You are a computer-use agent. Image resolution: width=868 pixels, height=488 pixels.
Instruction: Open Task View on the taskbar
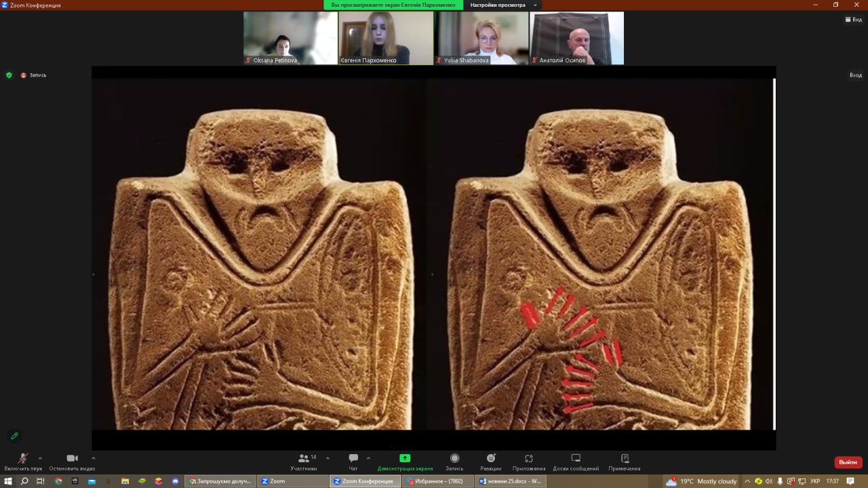click(x=41, y=481)
